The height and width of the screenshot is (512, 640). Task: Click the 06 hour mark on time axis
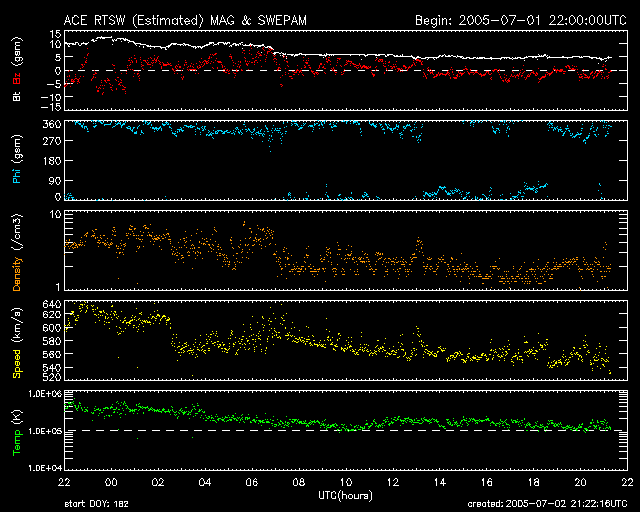pos(251,482)
